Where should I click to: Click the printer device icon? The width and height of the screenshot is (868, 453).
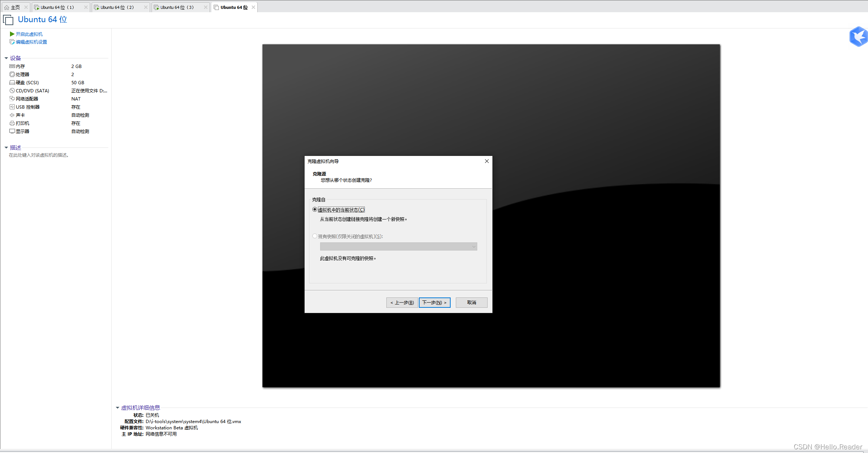coord(12,123)
